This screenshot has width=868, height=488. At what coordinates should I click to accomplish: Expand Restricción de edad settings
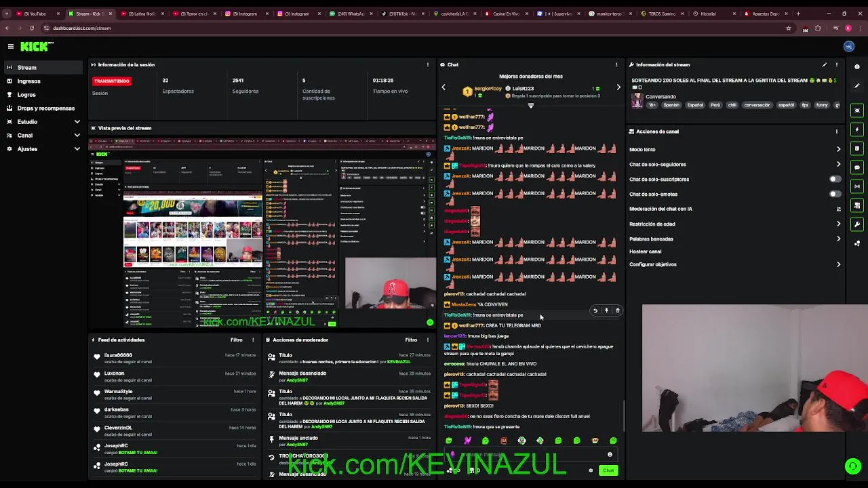click(838, 224)
